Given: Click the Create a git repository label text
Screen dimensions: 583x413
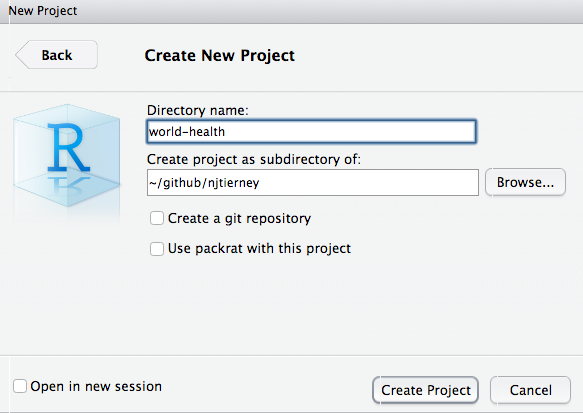Looking at the screenshot, I should [239, 218].
